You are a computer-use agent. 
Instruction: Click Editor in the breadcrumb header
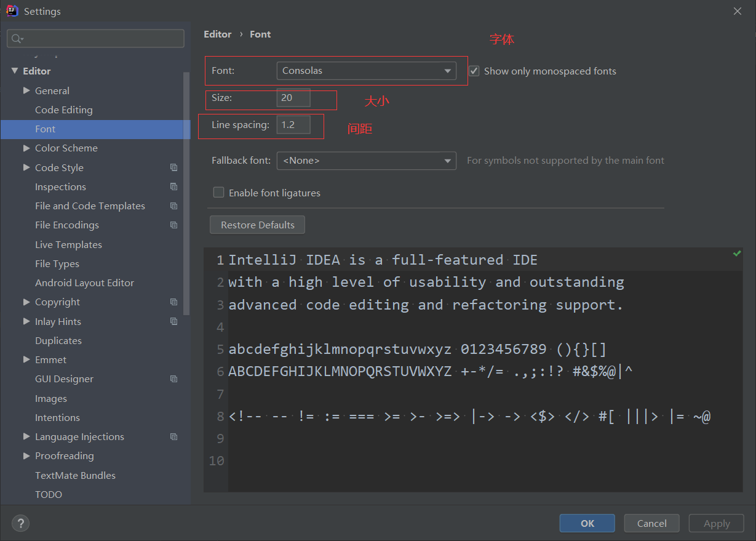point(218,34)
